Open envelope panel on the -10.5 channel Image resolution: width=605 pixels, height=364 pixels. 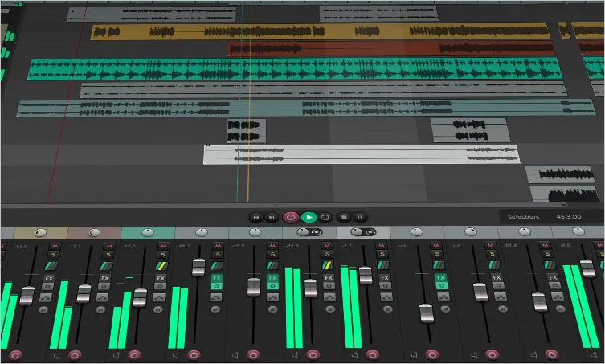[272, 297]
